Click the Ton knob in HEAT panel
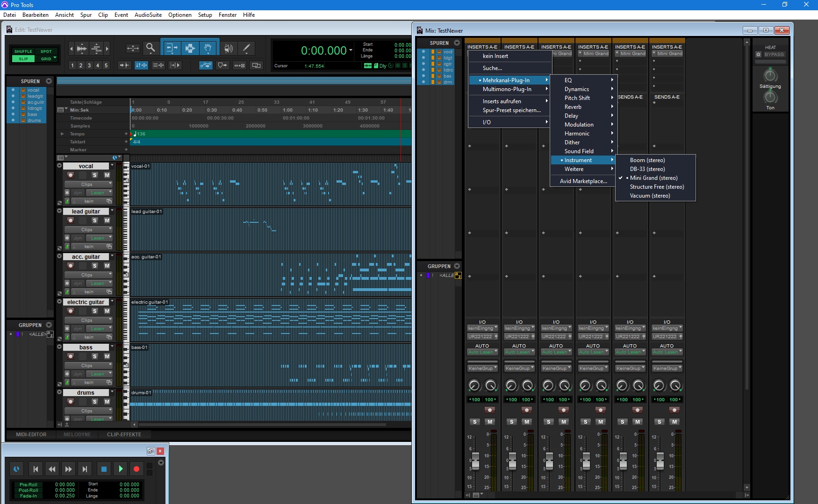Viewport: 818px width, 504px height. 770,97
